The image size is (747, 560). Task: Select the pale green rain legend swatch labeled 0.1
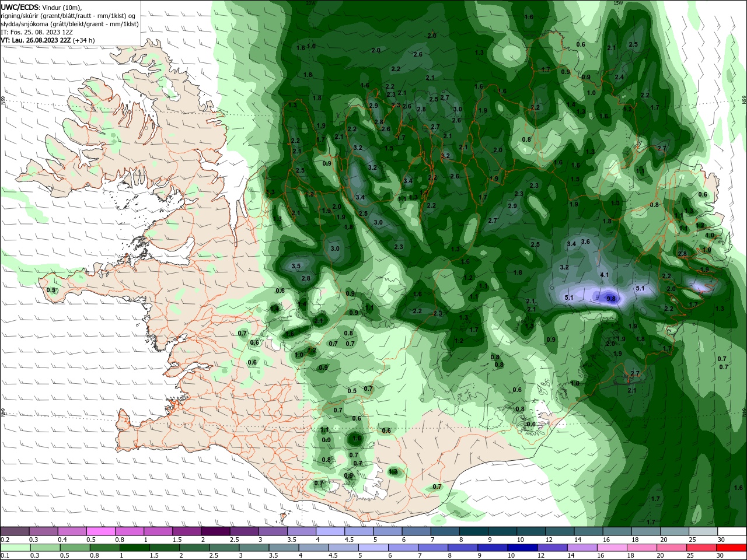click(x=15, y=548)
